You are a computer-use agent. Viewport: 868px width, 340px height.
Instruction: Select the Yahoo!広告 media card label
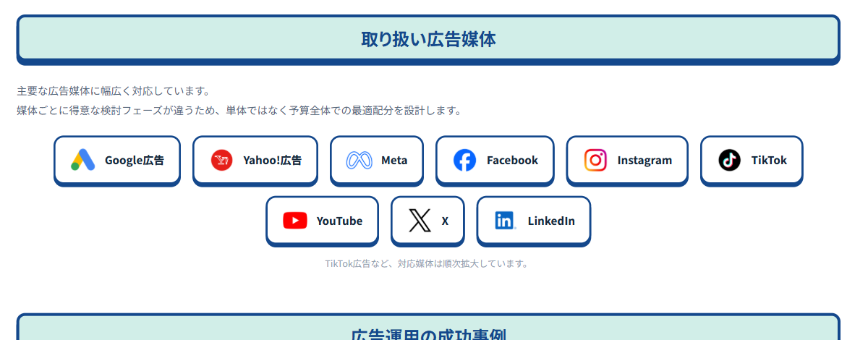click(x=273, y=161)
